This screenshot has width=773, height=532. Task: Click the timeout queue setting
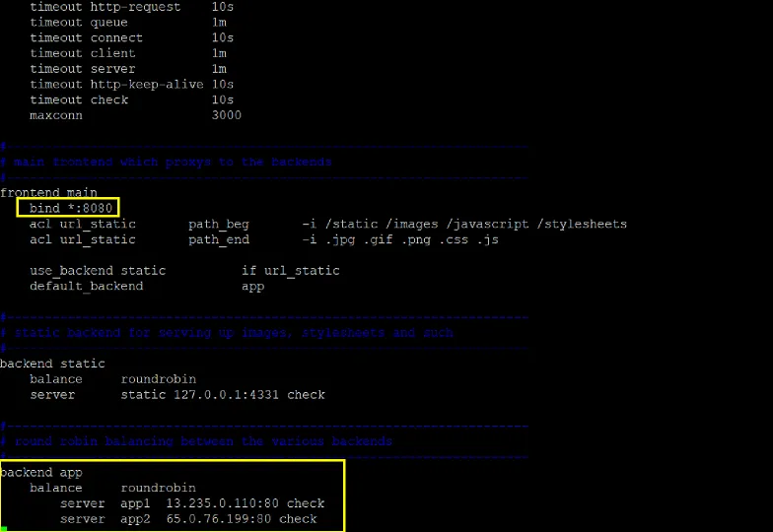point(79,22)
